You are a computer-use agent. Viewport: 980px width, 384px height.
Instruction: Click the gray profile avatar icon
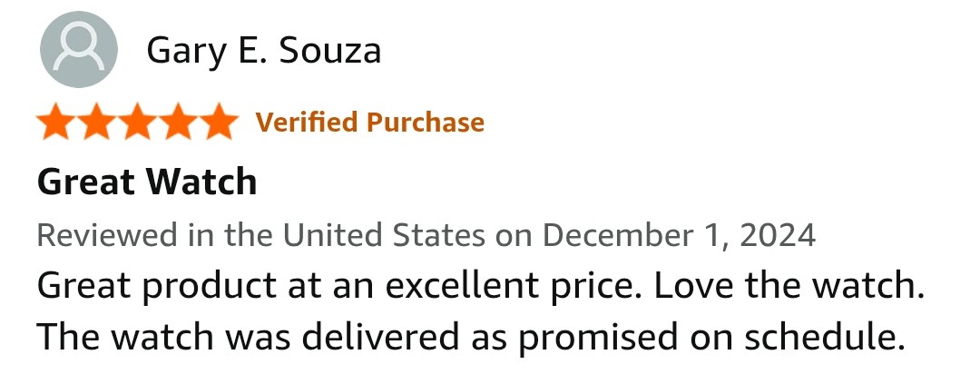click(79, 49)
